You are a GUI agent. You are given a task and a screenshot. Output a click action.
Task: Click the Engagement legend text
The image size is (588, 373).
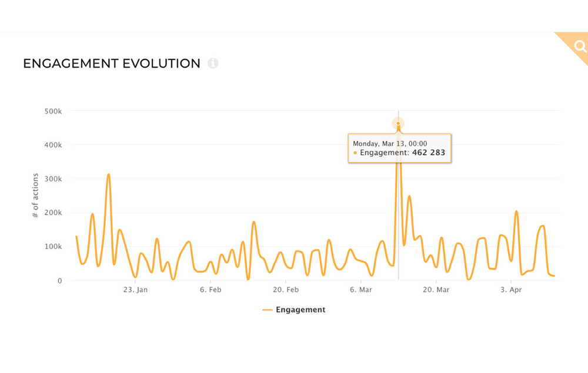coord(301,310)
